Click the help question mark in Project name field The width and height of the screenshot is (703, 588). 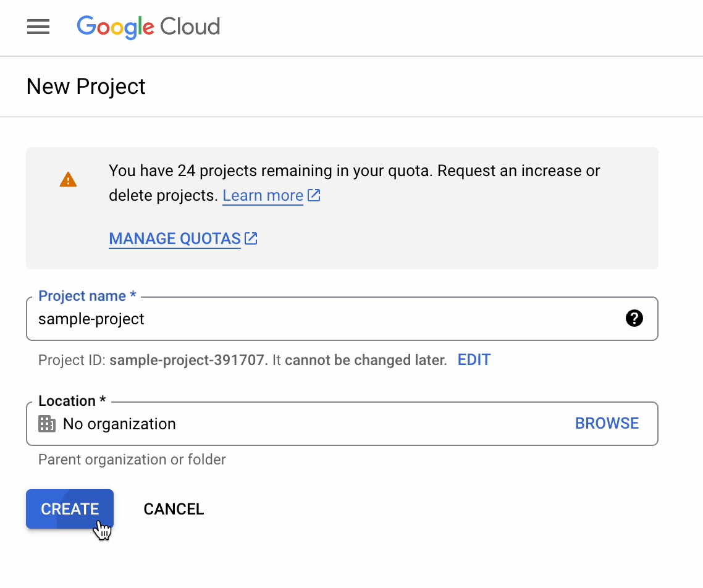(x=634, y=319)
